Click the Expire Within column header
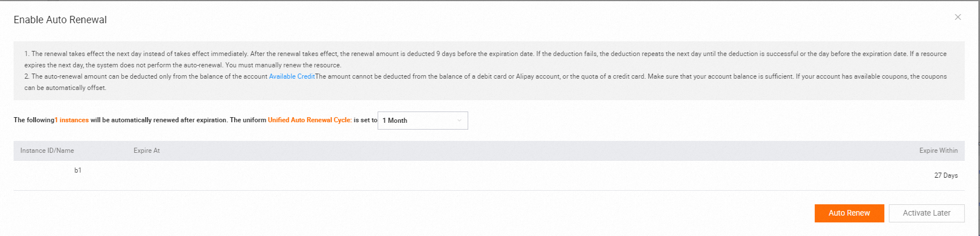The image size is (980, 236). point(938,151)
